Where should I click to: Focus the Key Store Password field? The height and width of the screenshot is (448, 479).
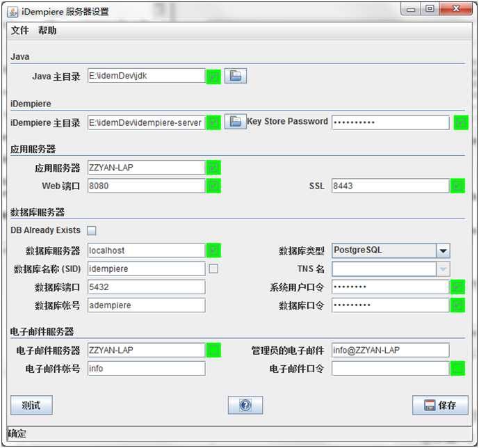[391, 122]
